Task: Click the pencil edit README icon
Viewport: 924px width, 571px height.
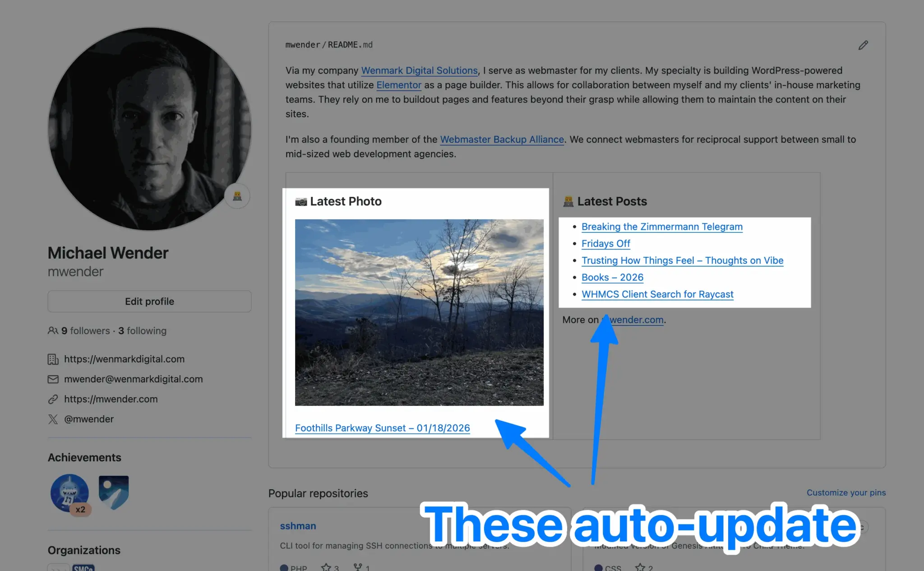Action: (863, 45)
